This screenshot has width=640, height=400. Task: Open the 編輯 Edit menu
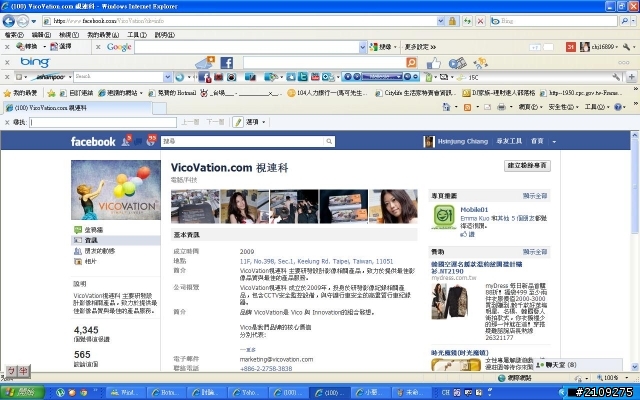tap(41, 35)
